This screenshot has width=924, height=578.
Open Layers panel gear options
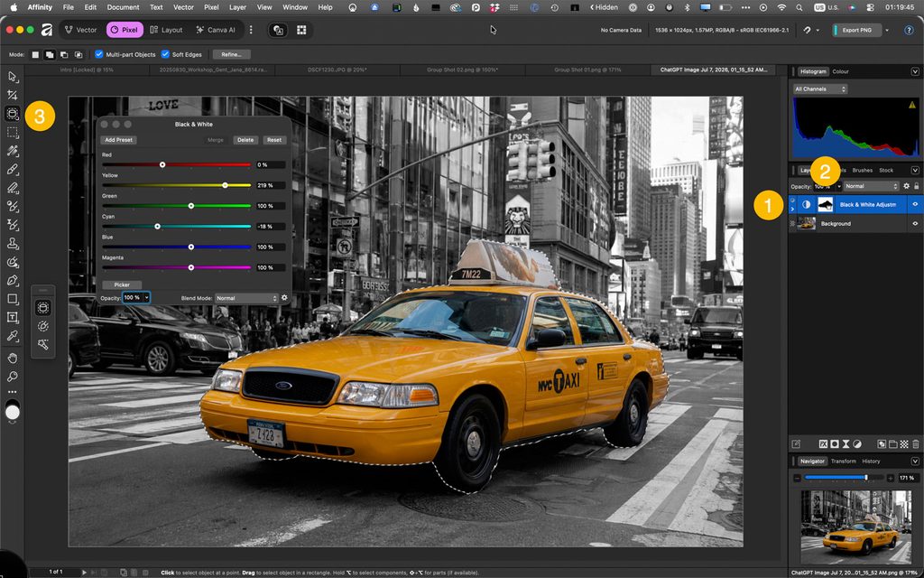coord(906,186)
